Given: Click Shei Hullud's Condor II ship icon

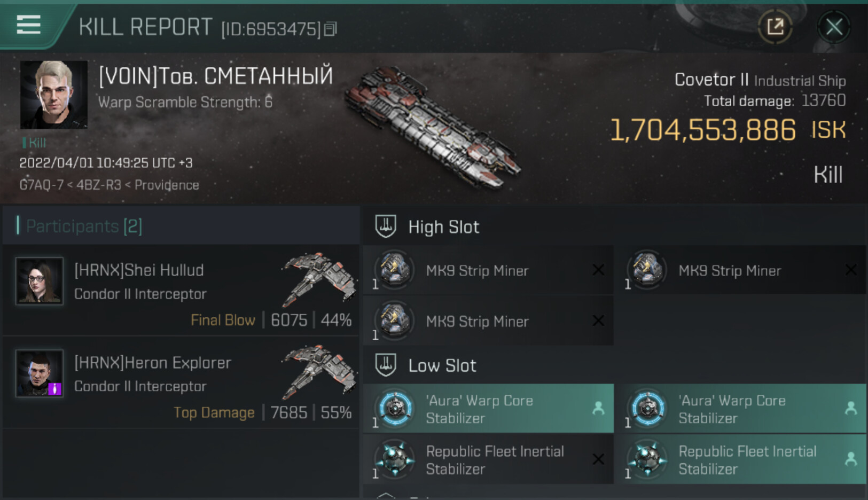Looking at the screenshot, I should (x=318, y=278).
